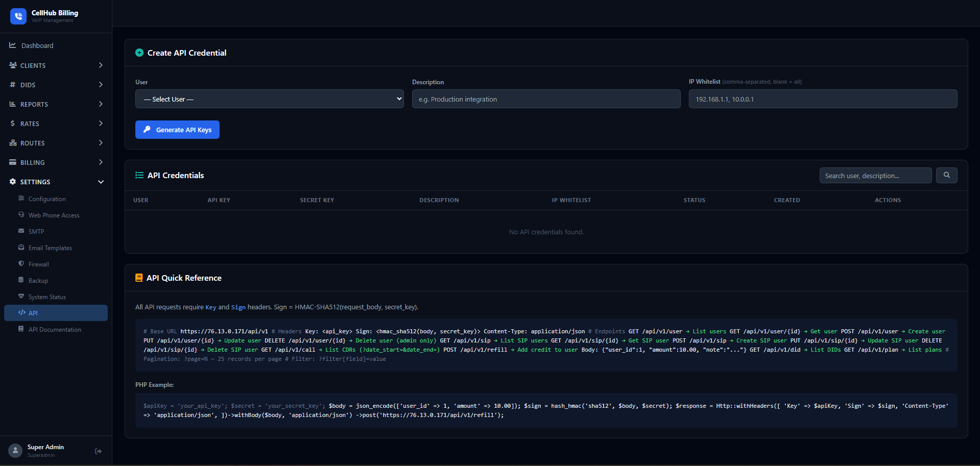Screen dimensions: 980x466
Task: Click the Reports chart icon
Action: [13, 104]
